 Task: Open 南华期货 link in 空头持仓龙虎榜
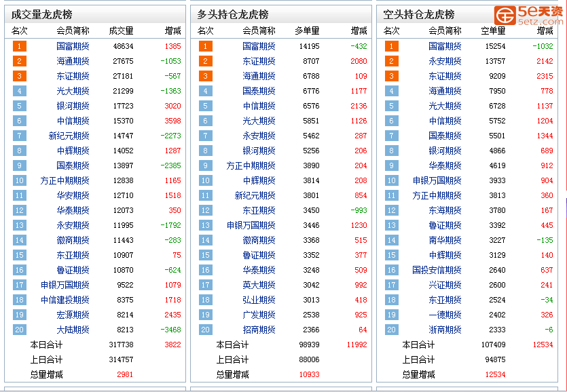click(x=445, y=240)
